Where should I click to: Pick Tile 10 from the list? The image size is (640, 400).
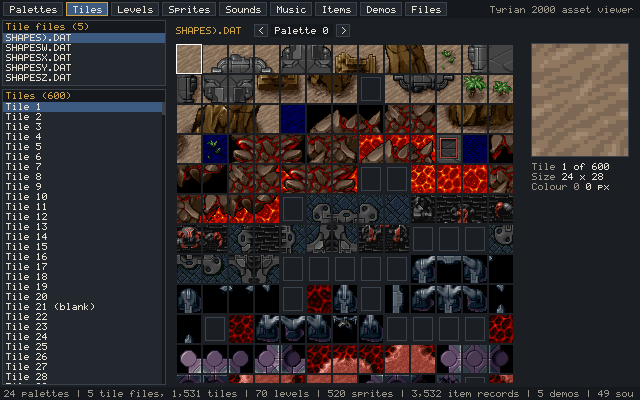tap(82, 197)
